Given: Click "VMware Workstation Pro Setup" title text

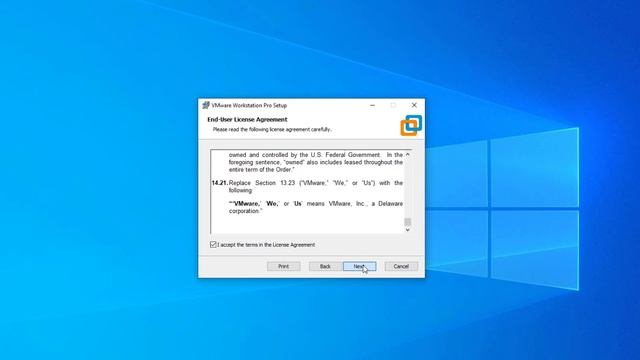Looking at the screenshot, I should tap(249, 105).
